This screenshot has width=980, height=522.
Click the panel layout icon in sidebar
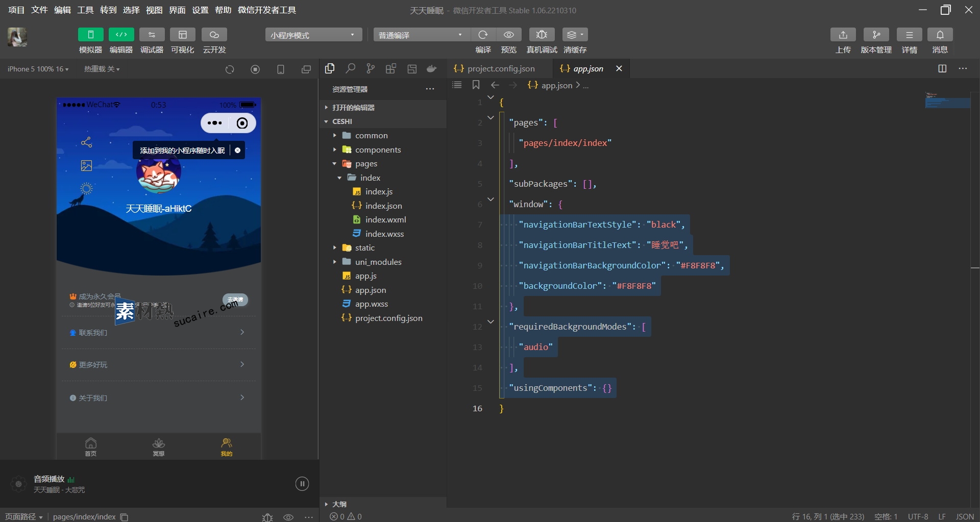[412, 68]
